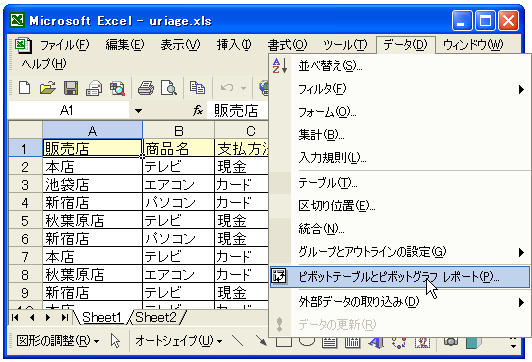This screenshot has width=532, height=362.
Task: Choose テーブル(T)... menu item
Action: tap(400, 183)
